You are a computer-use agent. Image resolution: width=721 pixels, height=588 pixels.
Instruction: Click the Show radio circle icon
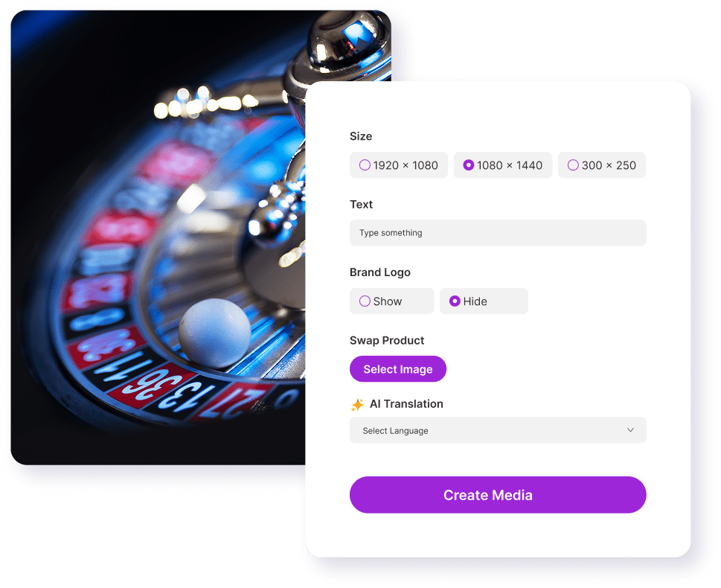click(365, 301)
